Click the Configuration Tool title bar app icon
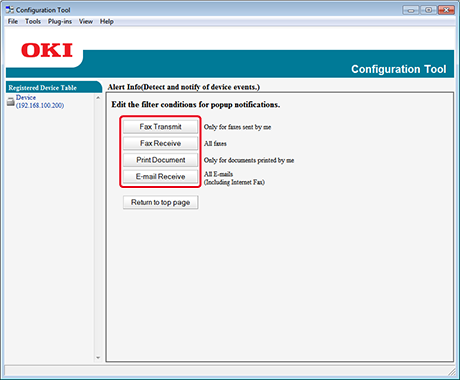Image resolution: width=460 pixels, height=380 pixels. click(x=10, y=10)
